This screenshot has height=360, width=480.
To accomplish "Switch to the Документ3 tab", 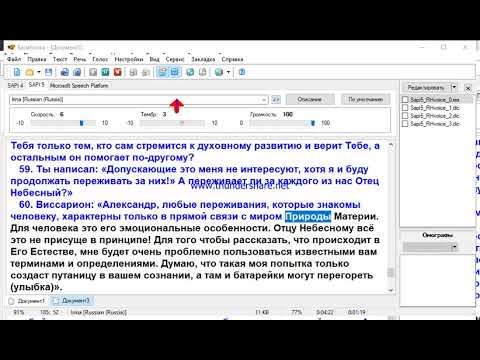I will [x=72, y=301].
